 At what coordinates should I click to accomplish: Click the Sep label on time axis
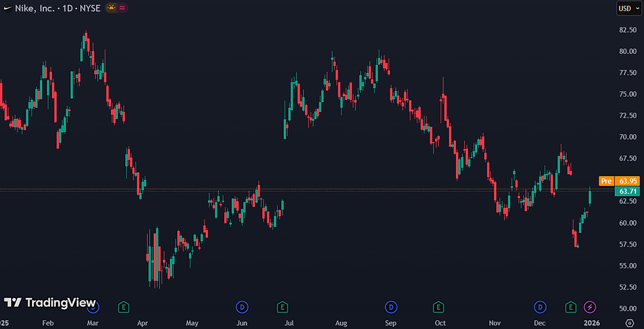click(x=391, y=323)
